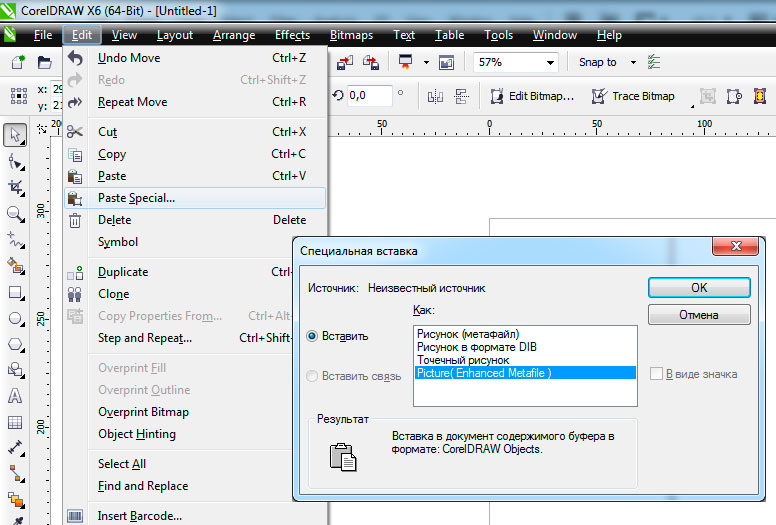Select Точечный рисунок list item
Image resolution: width=776 pixels, height=525 pixels.
(x=525, y=360)
